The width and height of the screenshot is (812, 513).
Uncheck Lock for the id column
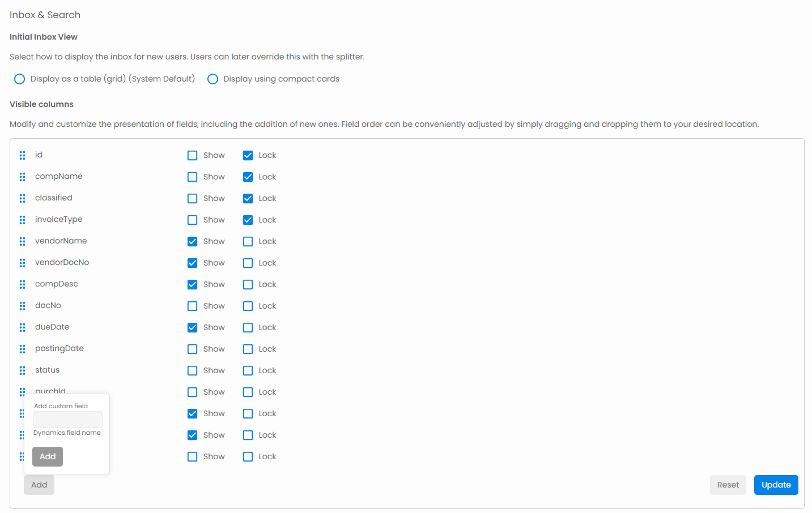point(248,155)
